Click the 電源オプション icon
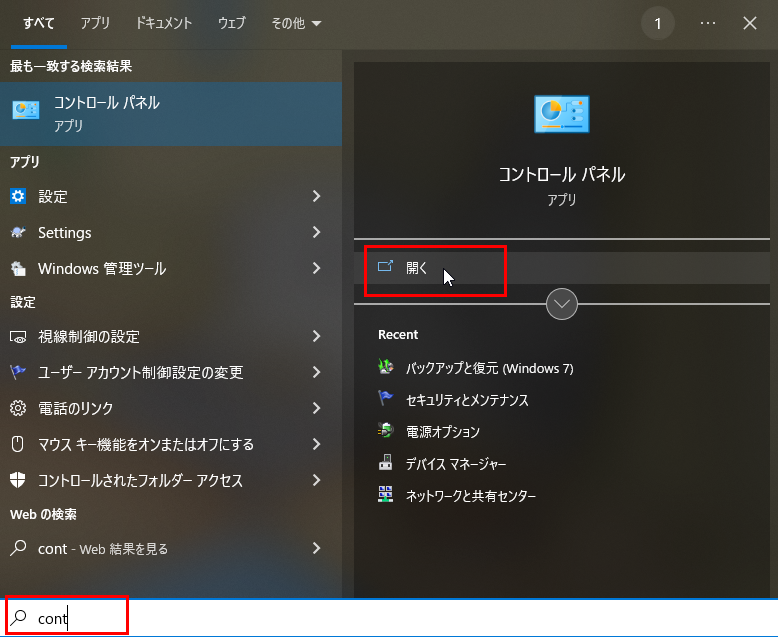The image size is (778, 637). tap(386, 430)
